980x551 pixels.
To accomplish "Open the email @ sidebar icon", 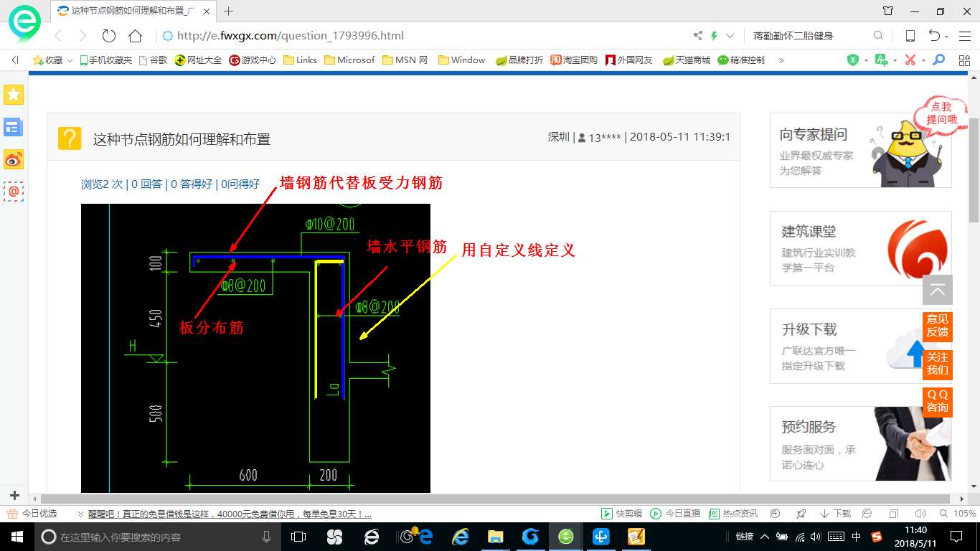I will [x=14, y=192].
